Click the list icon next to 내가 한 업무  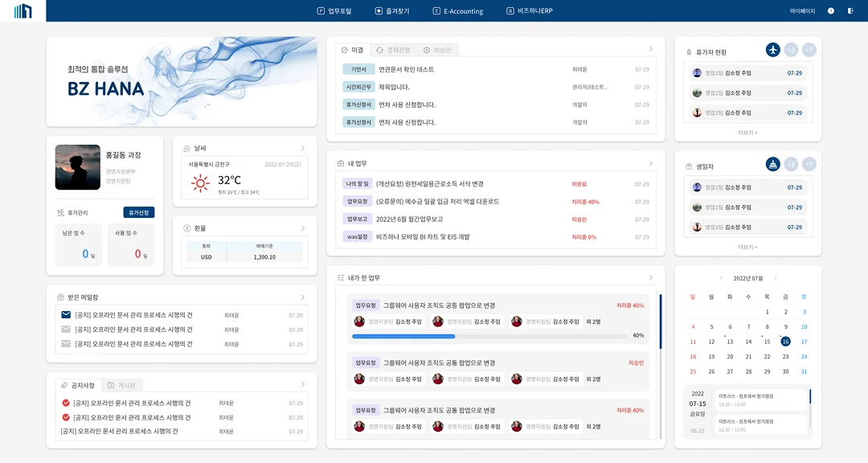(341, 277)
